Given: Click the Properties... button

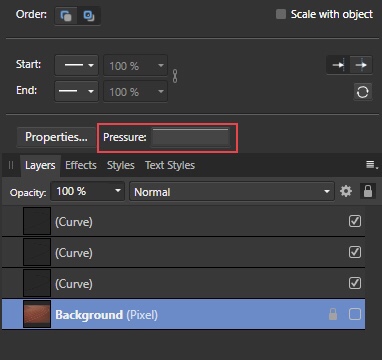Looking at the screenshot, I should [56, 137].
